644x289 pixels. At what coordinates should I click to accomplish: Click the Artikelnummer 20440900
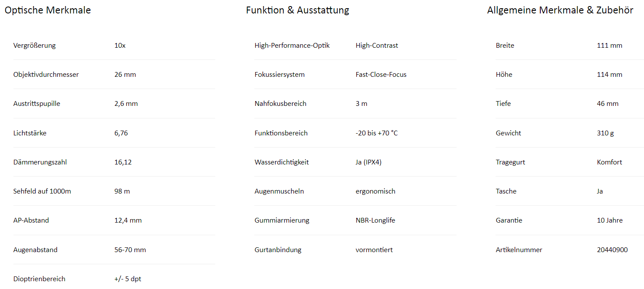(612, 250)
